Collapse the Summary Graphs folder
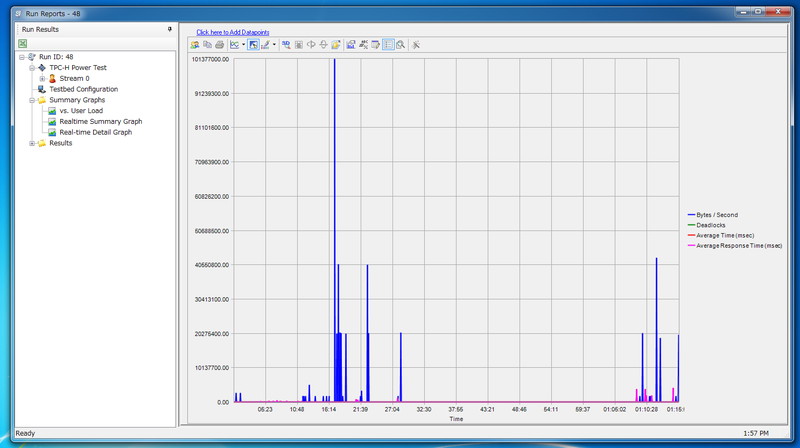The height and width of the screenshot is (448, 800). coord(32,100)
